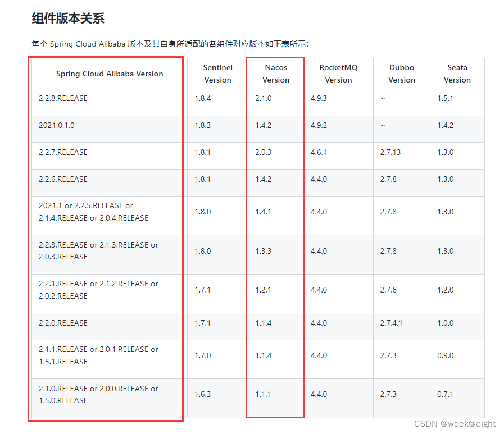Click Dubbo '2.7.8' in the 2.2.3.RELEASE row
The height and width of the screenshot is (434, 504).
(x=388, y=251)
